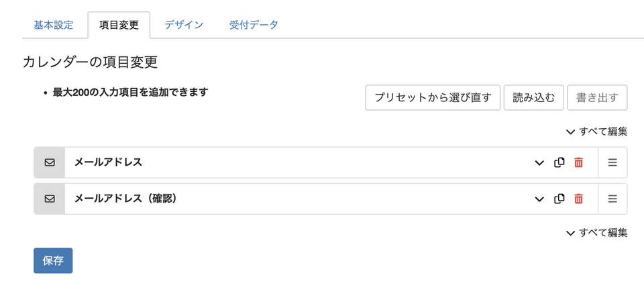This screenshot has height=304, width=644.
Task: Switch to the 基本設定 tab
Action: [53, 25]
